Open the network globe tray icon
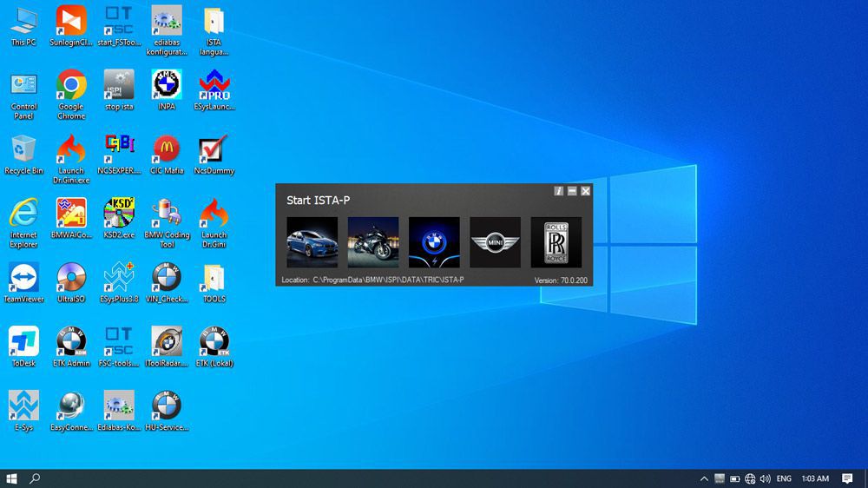The height and width of the screenshot is (488, 868). [750, 479]
